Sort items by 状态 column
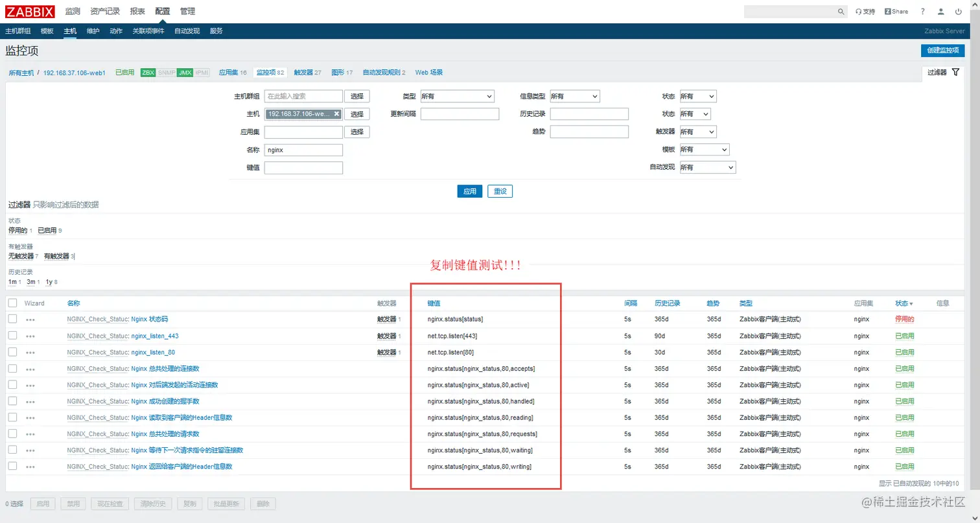This screenshot has height=523, width=980. point(904,303)
